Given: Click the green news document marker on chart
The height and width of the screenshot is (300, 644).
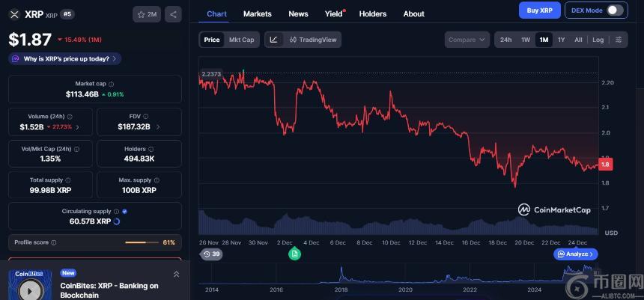Looking at the screenshot, I should 294,254.
